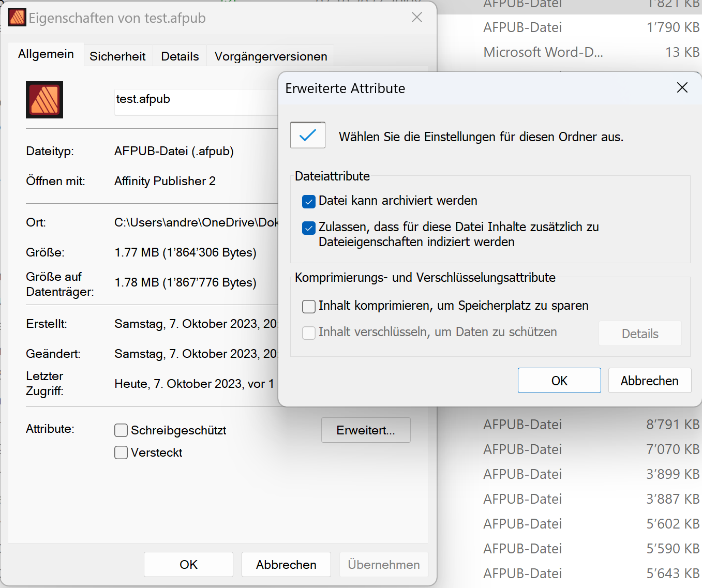Uncheck the folder settings checkbox

click(307, 135)
